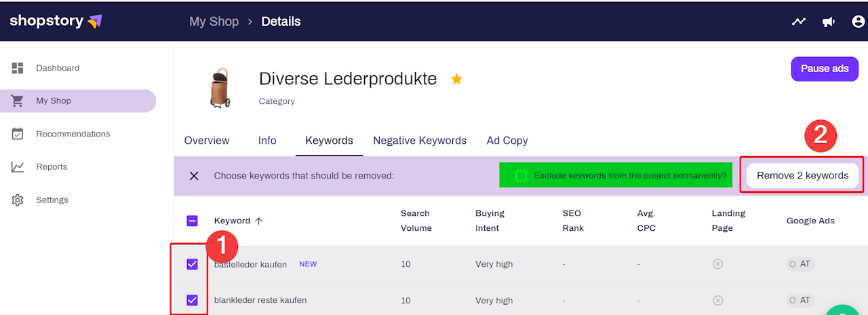Go to My Shop breadcrumb link
Viewport: 868px width, 315px height.
point(214,22)
